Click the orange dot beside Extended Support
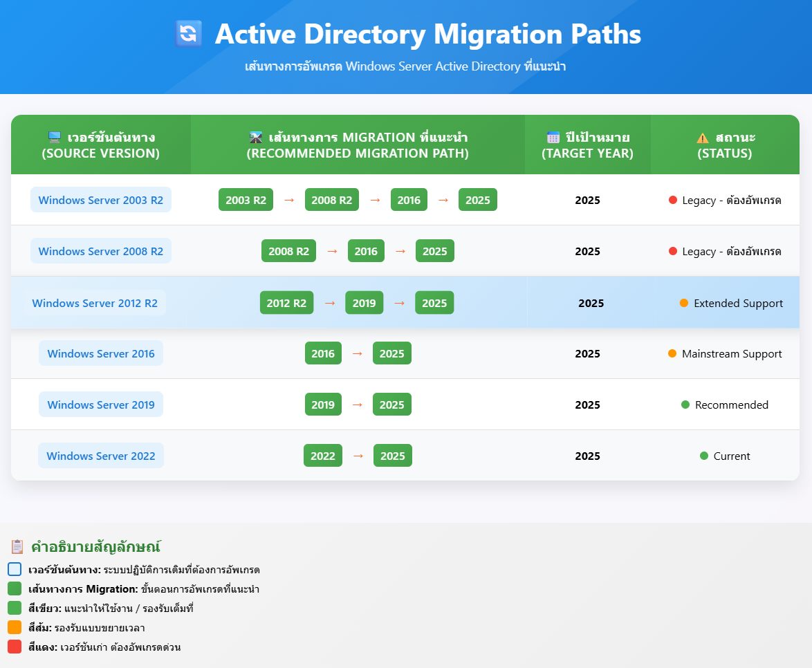Screen dimensions: 812x668 click(684, 303)
